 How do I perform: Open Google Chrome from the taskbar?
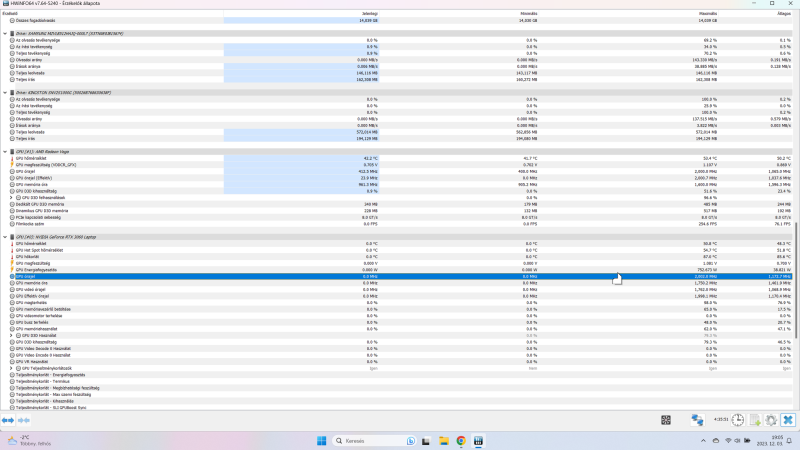pos(461,441)
